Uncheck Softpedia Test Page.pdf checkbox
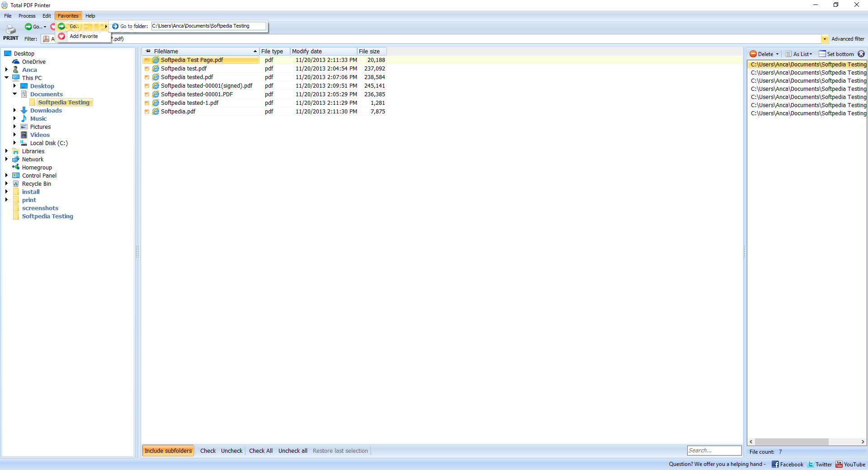Screen dimensions: 868x470 [147, 60]
